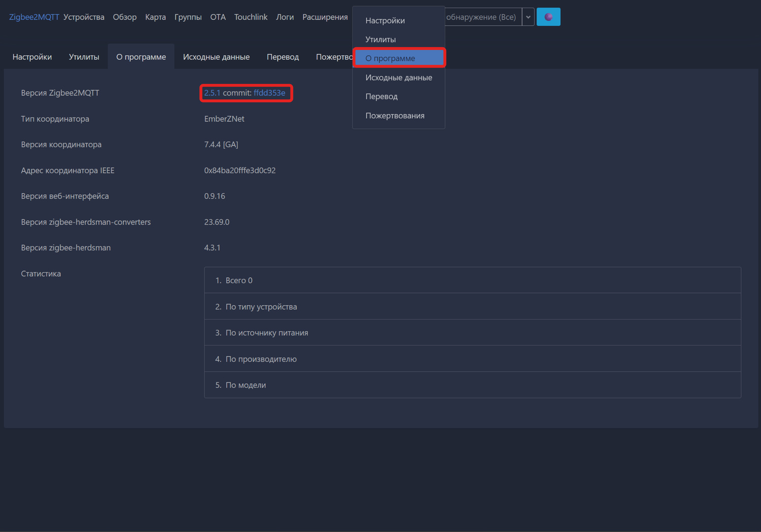Open the Карта navigation item
761x532 pixels.
(155, 17)
